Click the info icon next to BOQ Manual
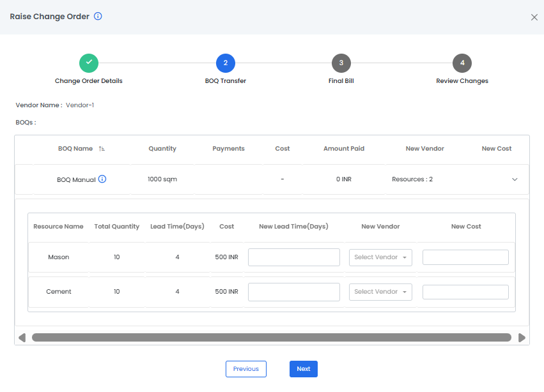This screenshot has height=392, width=544. (x=102, y=179)
